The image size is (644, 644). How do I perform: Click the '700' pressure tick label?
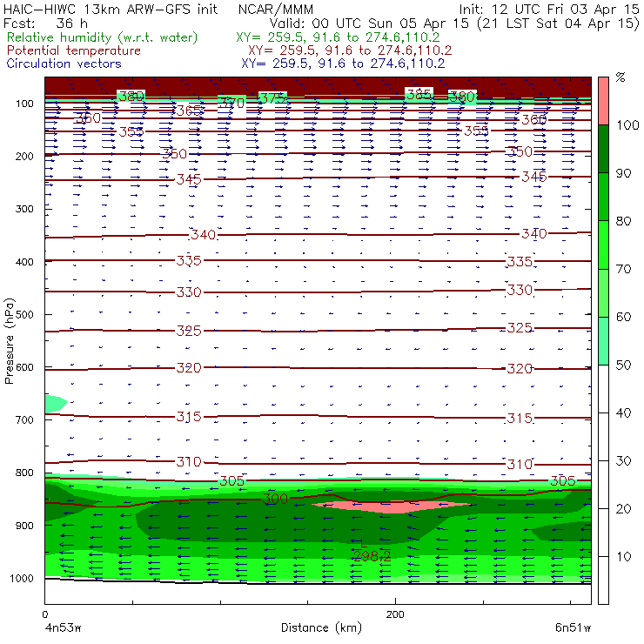(x=24, y=419)
